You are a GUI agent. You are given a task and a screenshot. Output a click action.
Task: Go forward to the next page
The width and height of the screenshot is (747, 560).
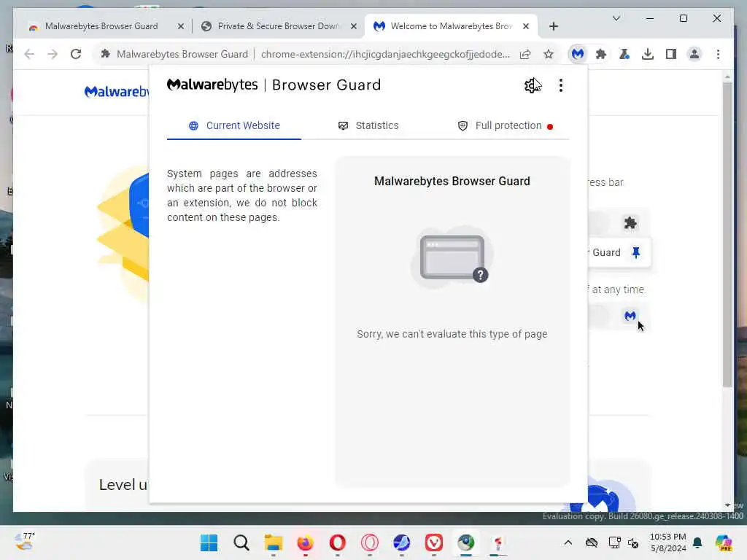pos(53,54)
